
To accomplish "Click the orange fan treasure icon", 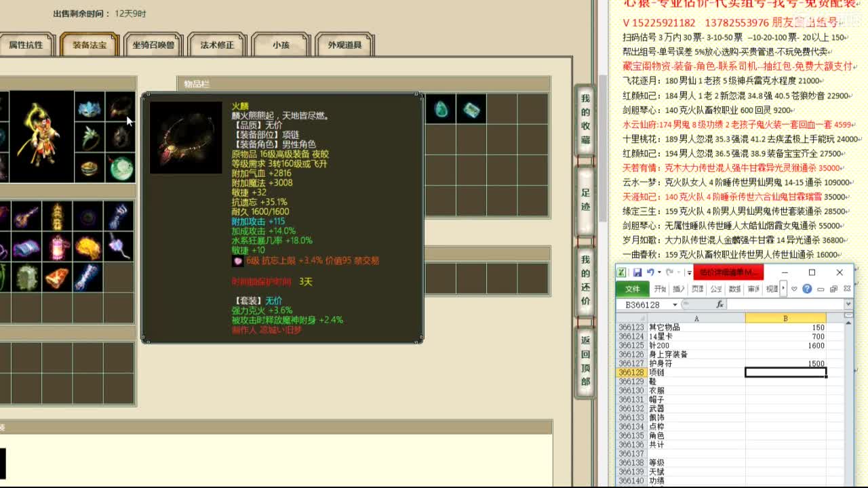I will pyautogui.click(x=58, y=277).
